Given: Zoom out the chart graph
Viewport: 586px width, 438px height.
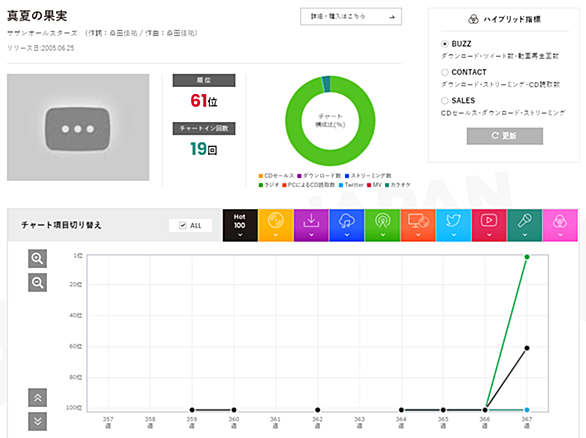Looking at the screenshot, I should point(37,283).
